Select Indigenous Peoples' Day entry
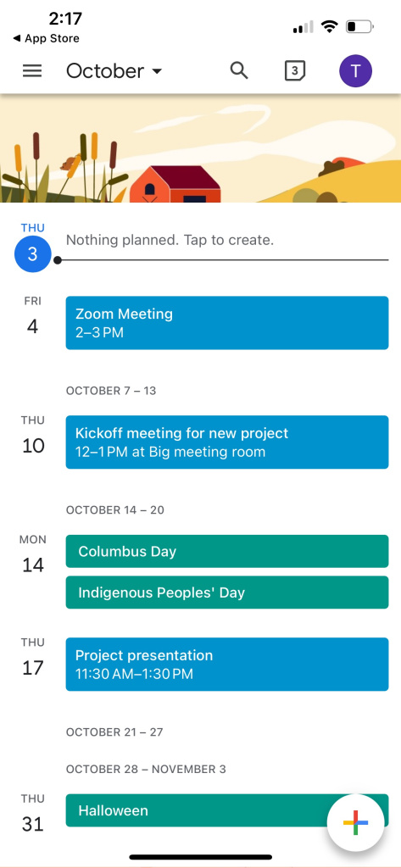 tap(227, 593)
